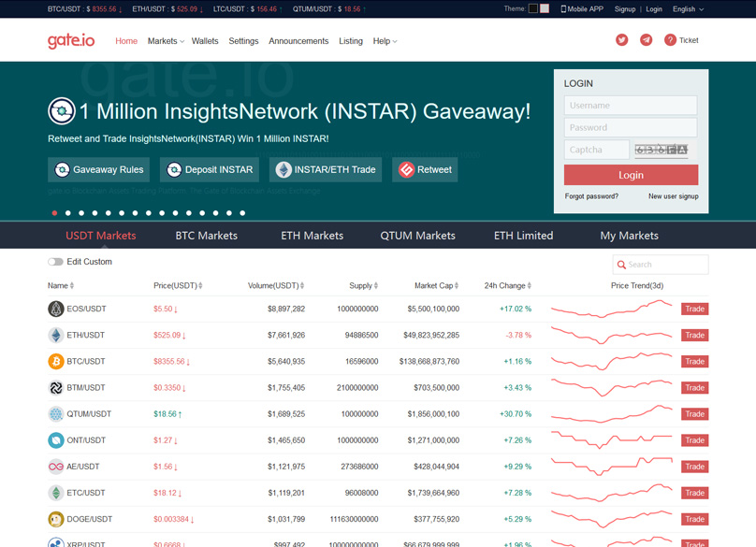756x547 pixels.
Task: Toggle the Edit Custom switch
Action: [55, 262]
